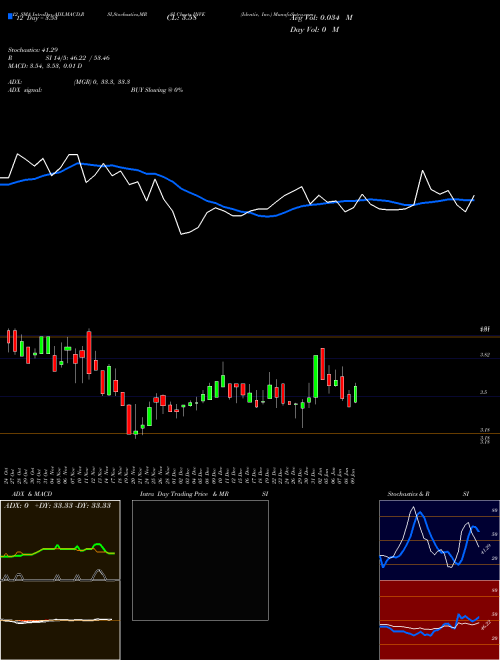Click the 'Stochastics & R' panel title

408,494
